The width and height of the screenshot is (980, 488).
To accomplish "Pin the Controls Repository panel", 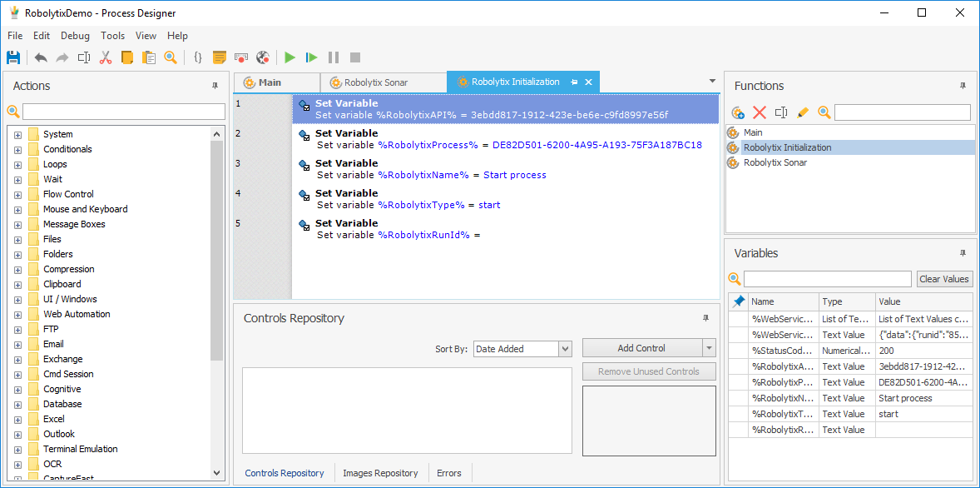I will click(x=706, y=318).
